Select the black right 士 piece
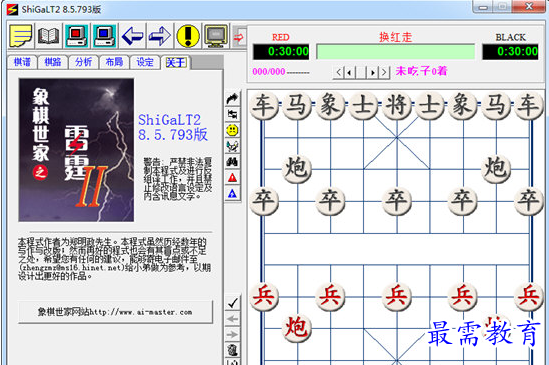The width and height of the screenshot is (549, 365). click(430, 105)
